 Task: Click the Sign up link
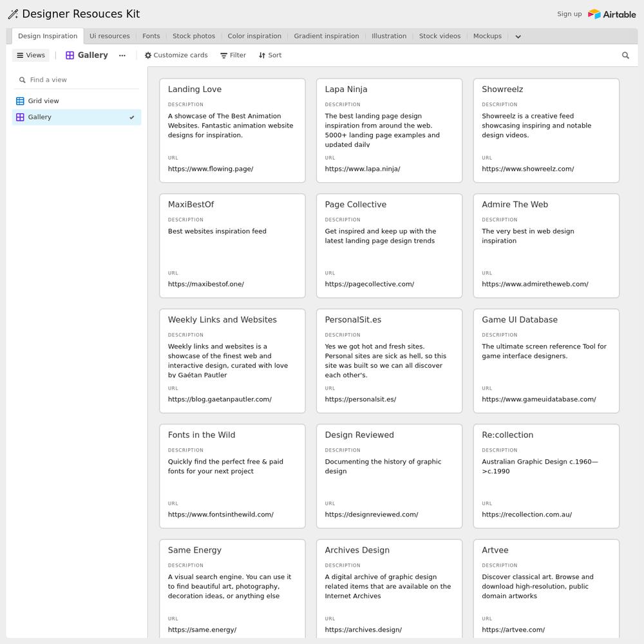click(x=569, y=14)
